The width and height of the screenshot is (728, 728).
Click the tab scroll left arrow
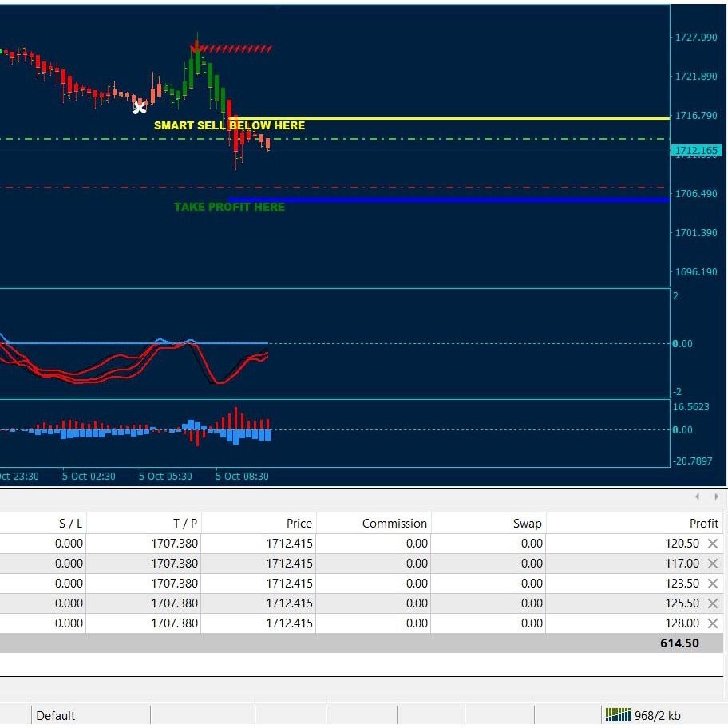[697, 497]
